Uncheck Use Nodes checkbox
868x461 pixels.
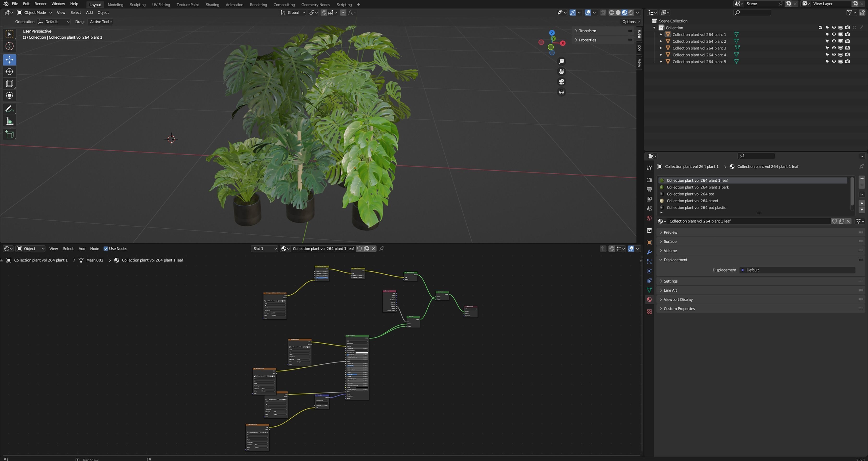[x=106, y=249]
